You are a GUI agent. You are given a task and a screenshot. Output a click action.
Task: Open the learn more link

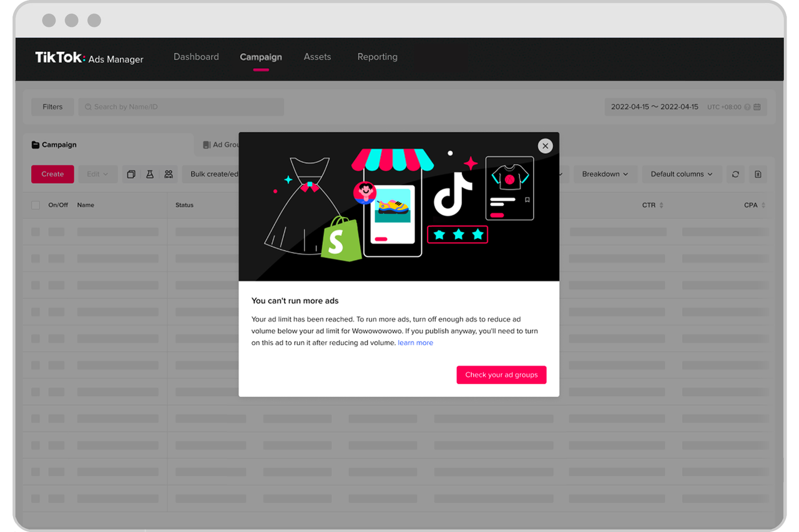click(415, 343)
